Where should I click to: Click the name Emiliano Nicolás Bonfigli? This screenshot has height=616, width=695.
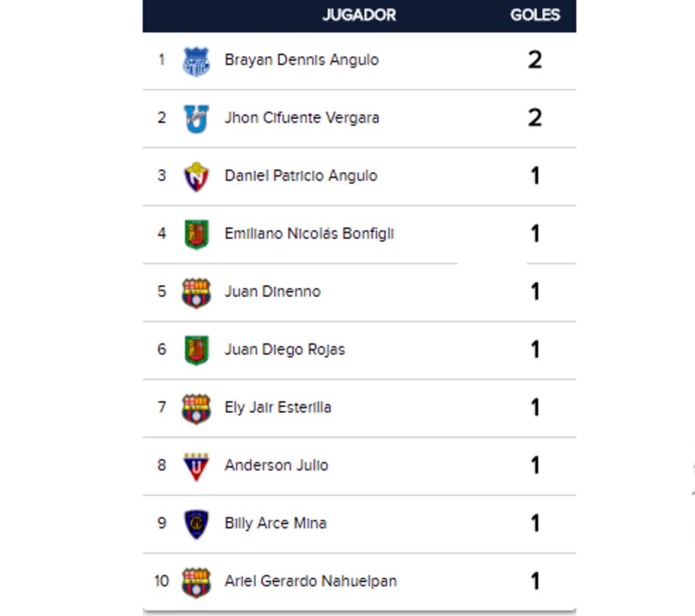click(309, 234)
